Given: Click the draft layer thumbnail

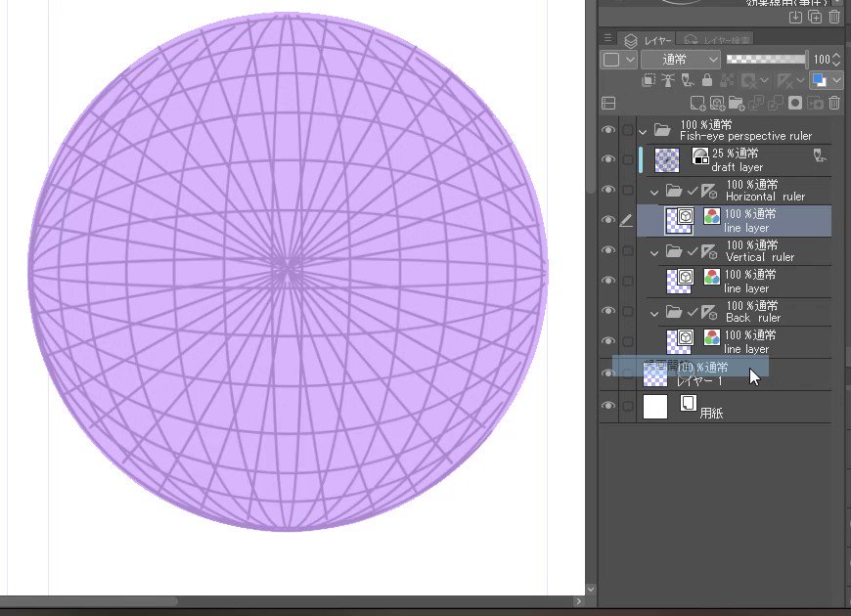Looking at the screenshot, I should click(667, 160).
